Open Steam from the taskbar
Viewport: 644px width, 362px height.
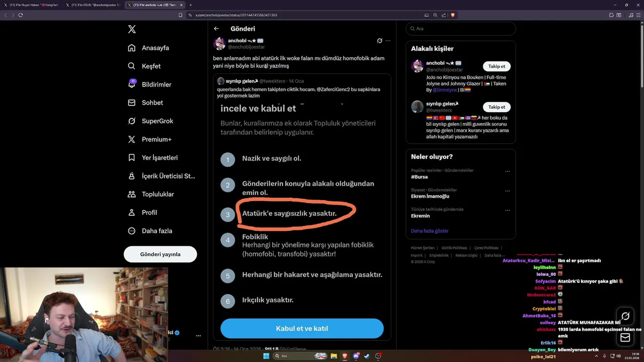(367, 356)
